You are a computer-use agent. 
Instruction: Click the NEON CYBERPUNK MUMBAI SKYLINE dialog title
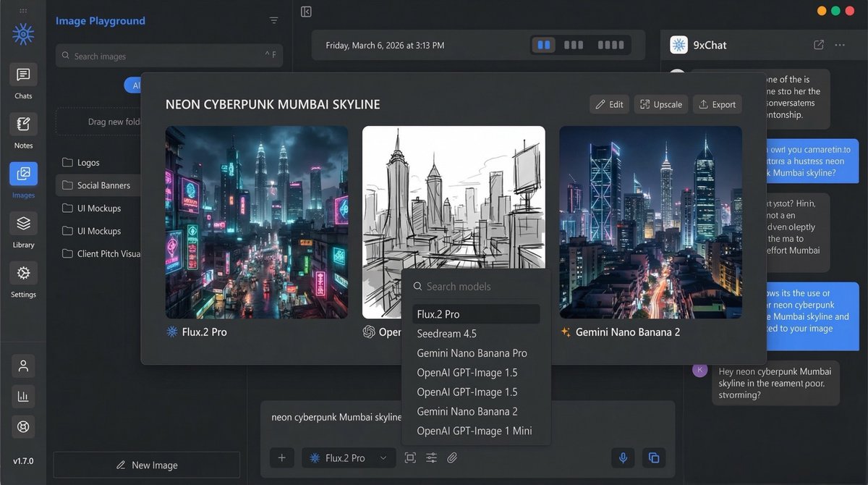point(273,104)
